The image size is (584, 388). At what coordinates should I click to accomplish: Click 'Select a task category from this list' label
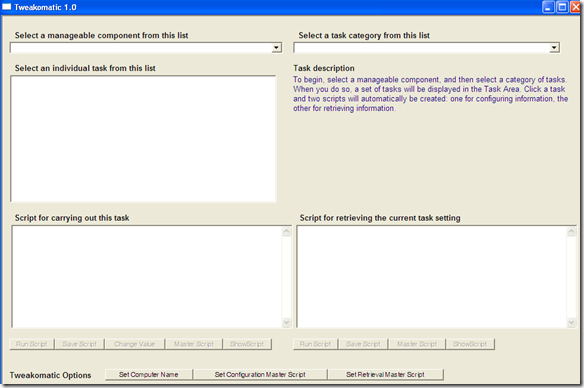point(364,35)
